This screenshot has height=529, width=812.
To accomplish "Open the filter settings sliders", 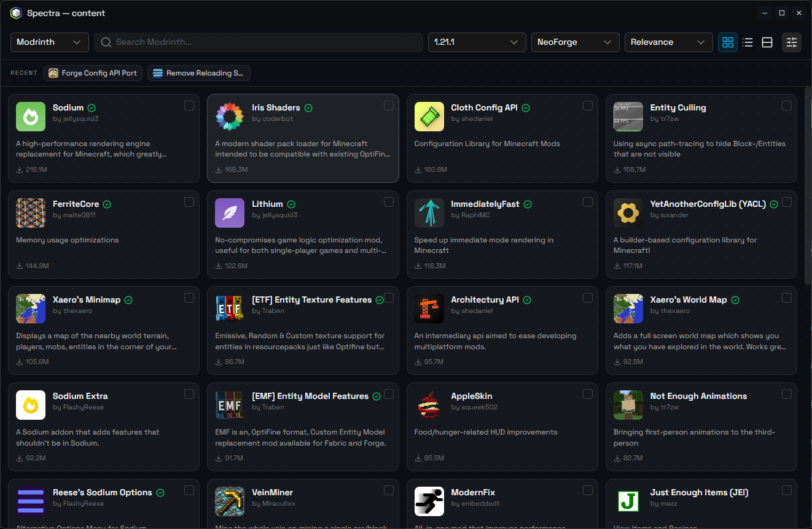I will [x=792, y=42].
